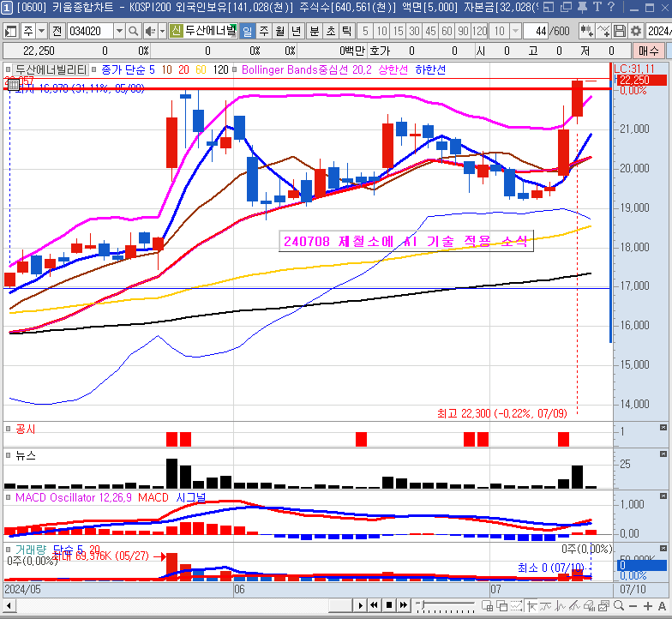Open chart settings gear icon
Screen dimensions: 672x619
(636, 31)
